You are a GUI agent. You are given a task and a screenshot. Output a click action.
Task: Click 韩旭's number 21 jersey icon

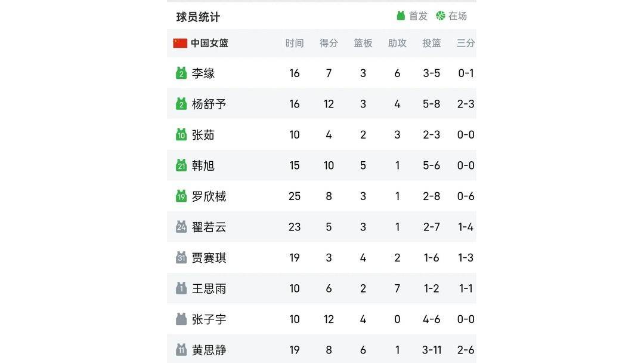[181, 165]
